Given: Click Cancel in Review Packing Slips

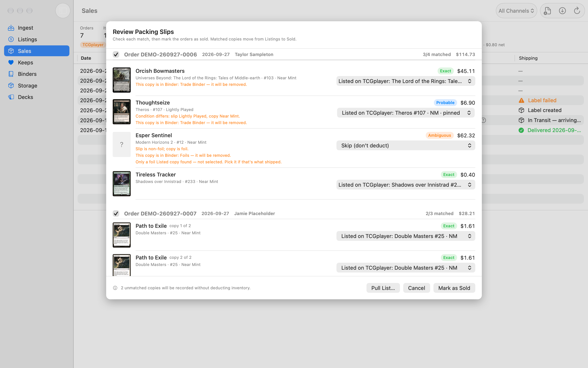Looking at the screenshot, I should (x=416, y=288).
